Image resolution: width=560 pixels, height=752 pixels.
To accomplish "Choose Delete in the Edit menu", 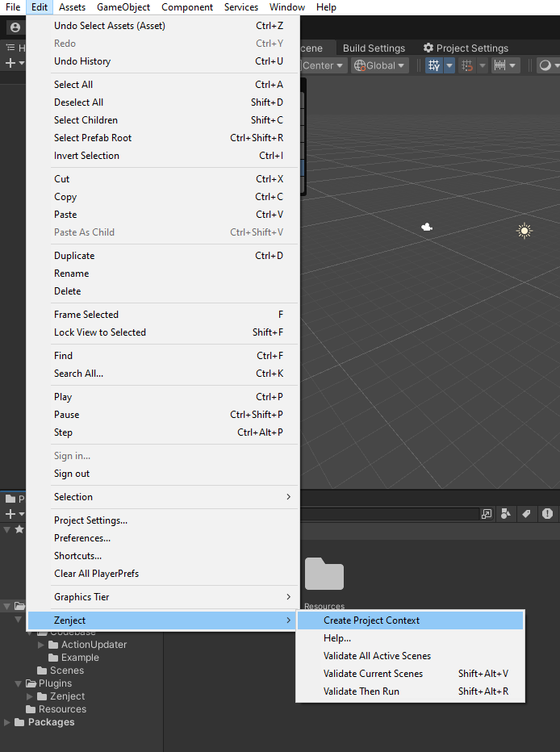I will click(163, 291).
